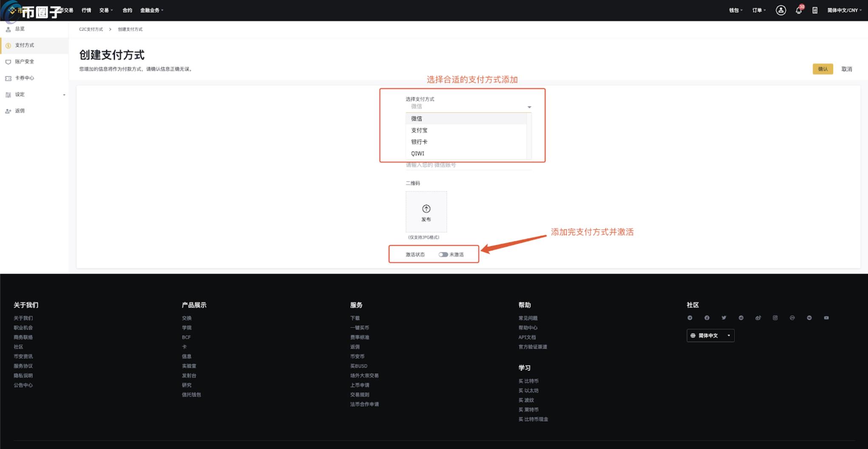Open footer link 职业机会

click(x=23, y=328)
